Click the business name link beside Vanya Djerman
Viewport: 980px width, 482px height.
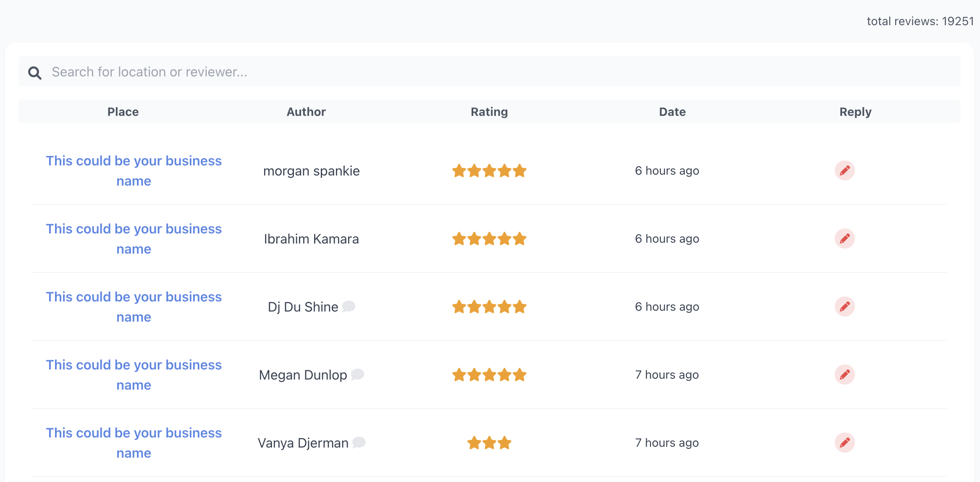click(x=134, y=443)
